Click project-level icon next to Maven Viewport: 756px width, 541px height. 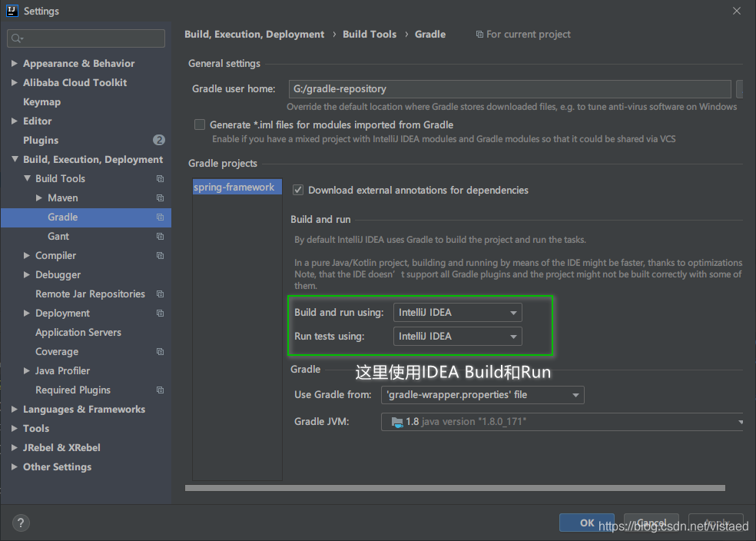click(x=160, y=198)
